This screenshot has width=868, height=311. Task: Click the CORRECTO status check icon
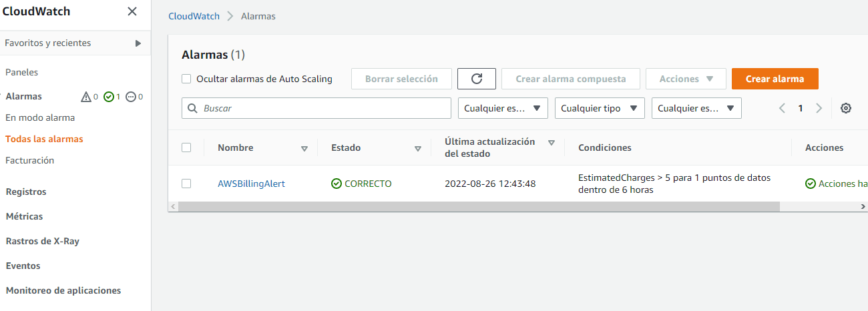[337, 184]
